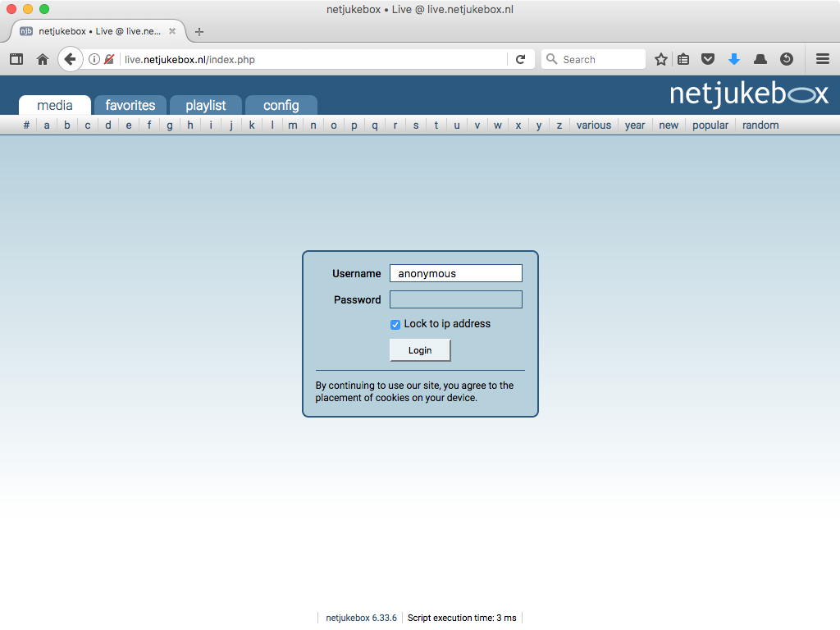
Task: Open the popular albums link
Action: coord(710,126)
